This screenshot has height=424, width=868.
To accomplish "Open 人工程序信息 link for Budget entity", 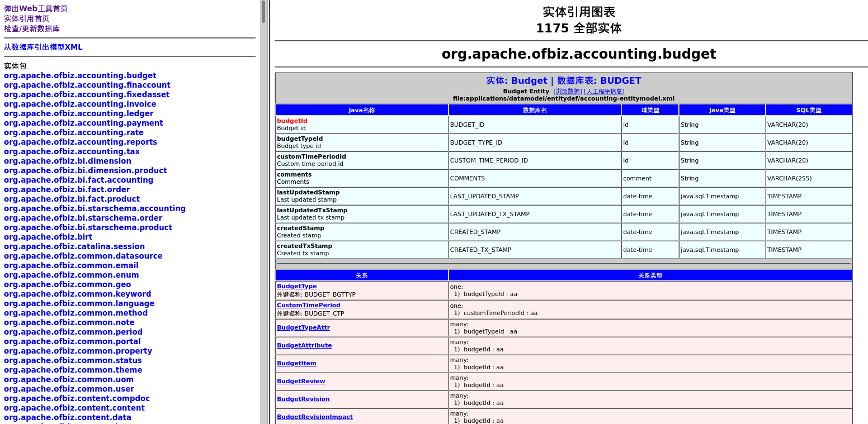I will tap(604, 91).
